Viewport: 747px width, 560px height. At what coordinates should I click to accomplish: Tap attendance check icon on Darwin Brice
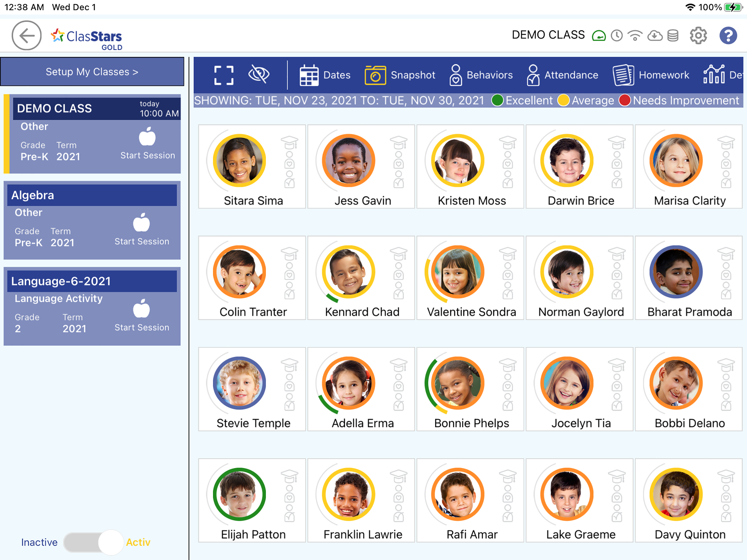click(x=617, y=180)
